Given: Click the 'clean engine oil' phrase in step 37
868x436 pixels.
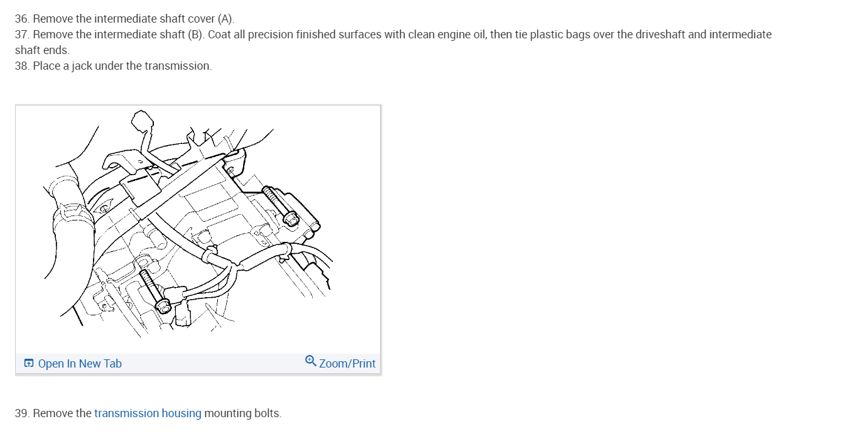Looking at the screenshot, I should point(447,34).
